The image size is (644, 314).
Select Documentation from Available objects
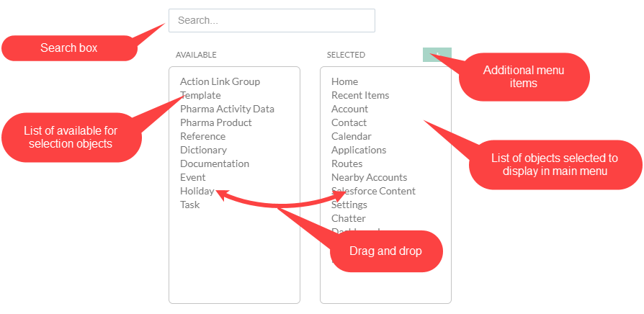(x=214, y=163)
